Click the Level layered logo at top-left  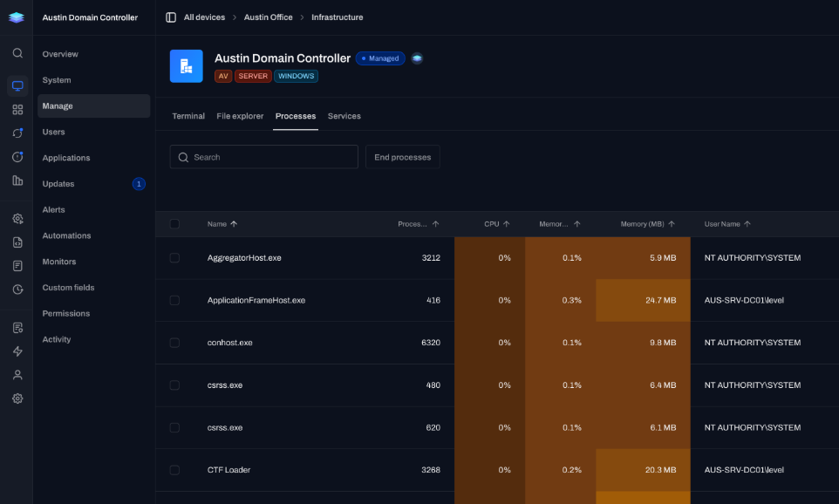[17, 17]
